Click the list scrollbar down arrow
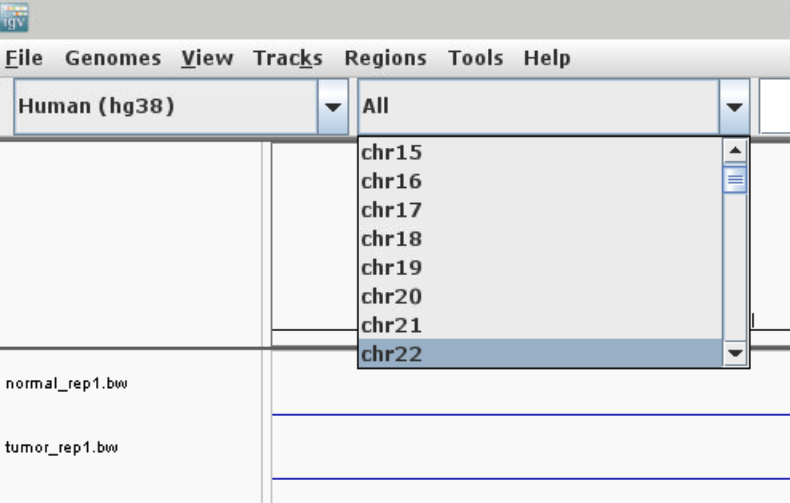Image resolution: width=790 pixels, height=503 pixels. point(735,354)
